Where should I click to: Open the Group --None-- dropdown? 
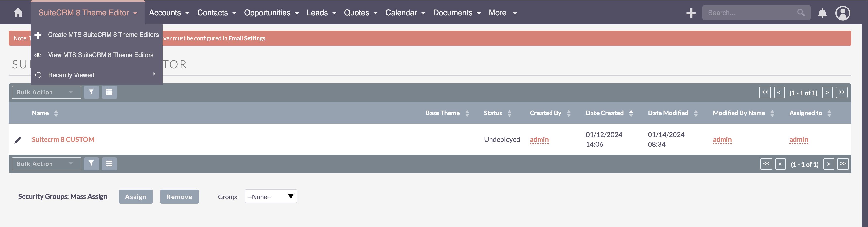[x=271, y=196]
